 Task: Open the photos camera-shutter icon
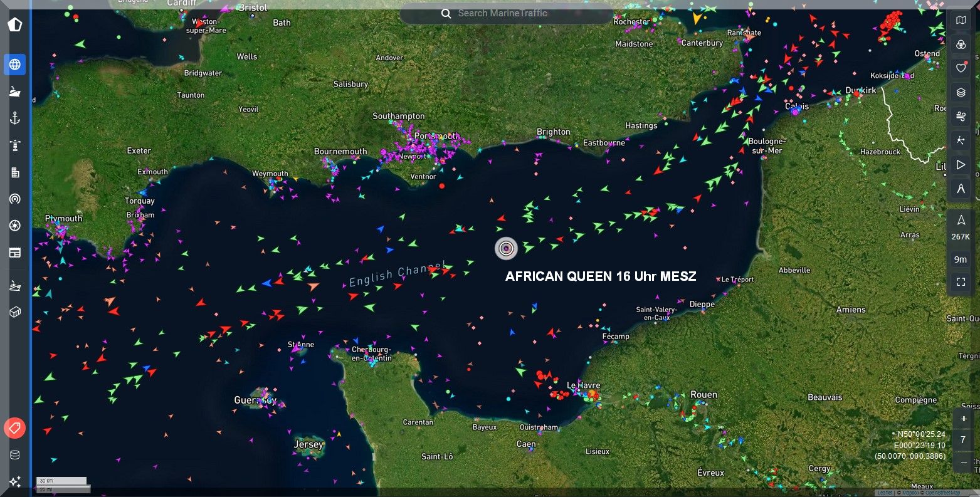(14, 226)
